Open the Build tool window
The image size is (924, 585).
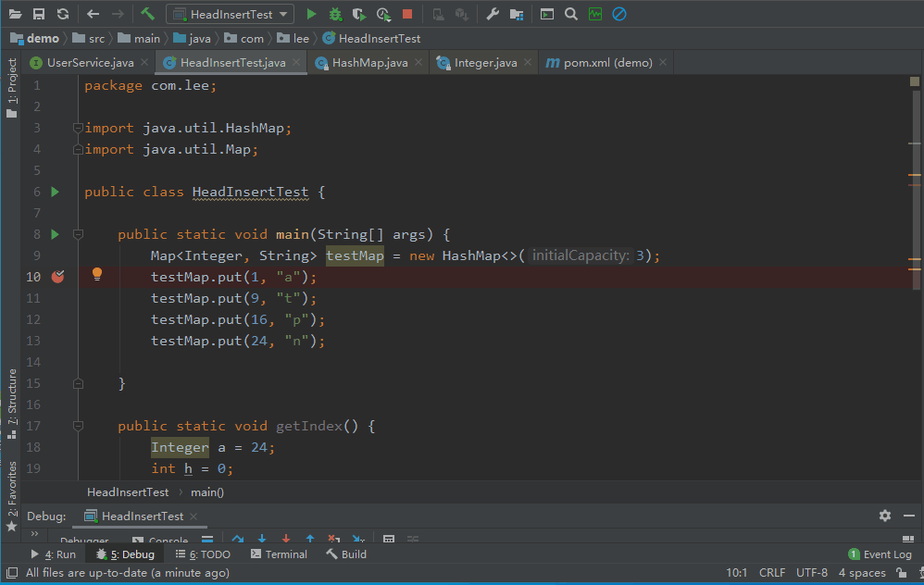coord(346,555)
